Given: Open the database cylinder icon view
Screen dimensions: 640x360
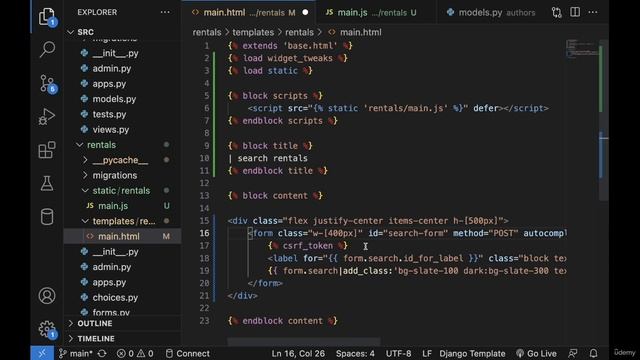Looking at the screenshot, I should [47, 217].
